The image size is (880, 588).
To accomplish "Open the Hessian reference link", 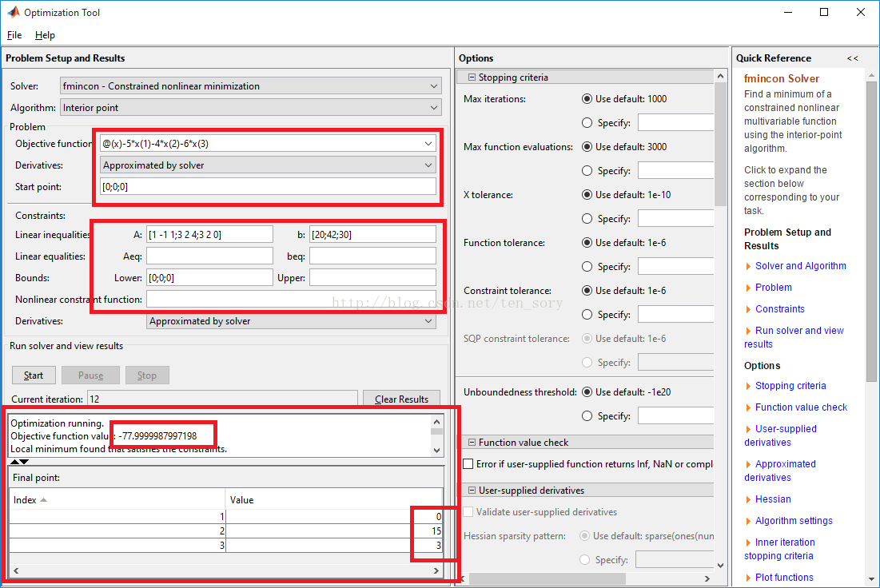I will click(x=773, y=499).
